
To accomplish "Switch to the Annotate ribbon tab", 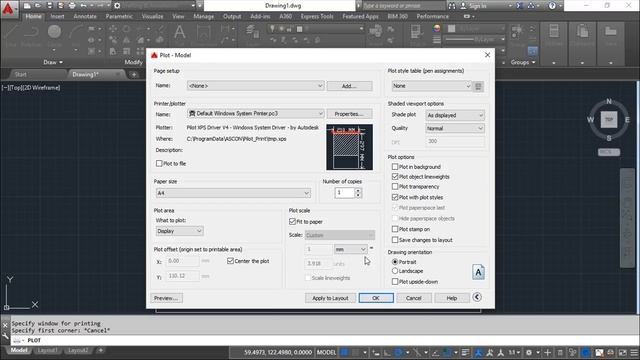I will click(x=85, y=16).
